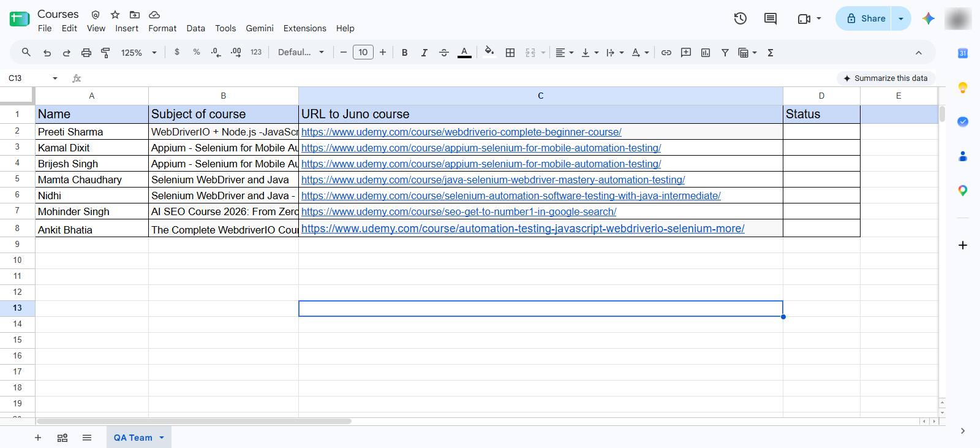Open the borders menu
The height and width of the screenshot is (448, 980).
[510, 53]
